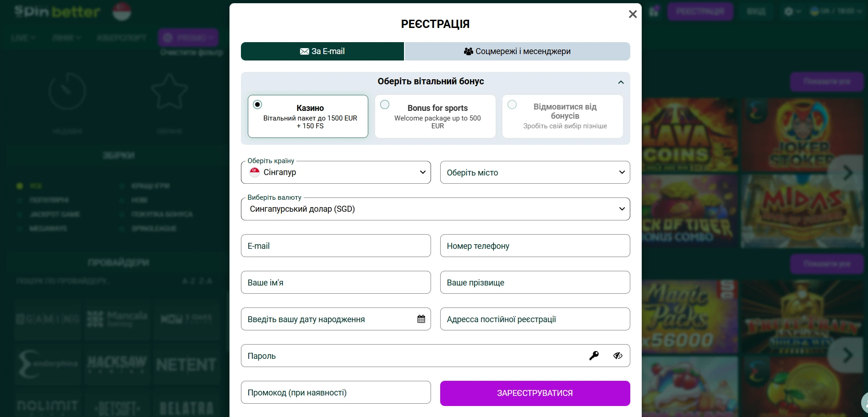
Task: Click the envelope icon on E-mail tab
Action: (x=304, y=51)
